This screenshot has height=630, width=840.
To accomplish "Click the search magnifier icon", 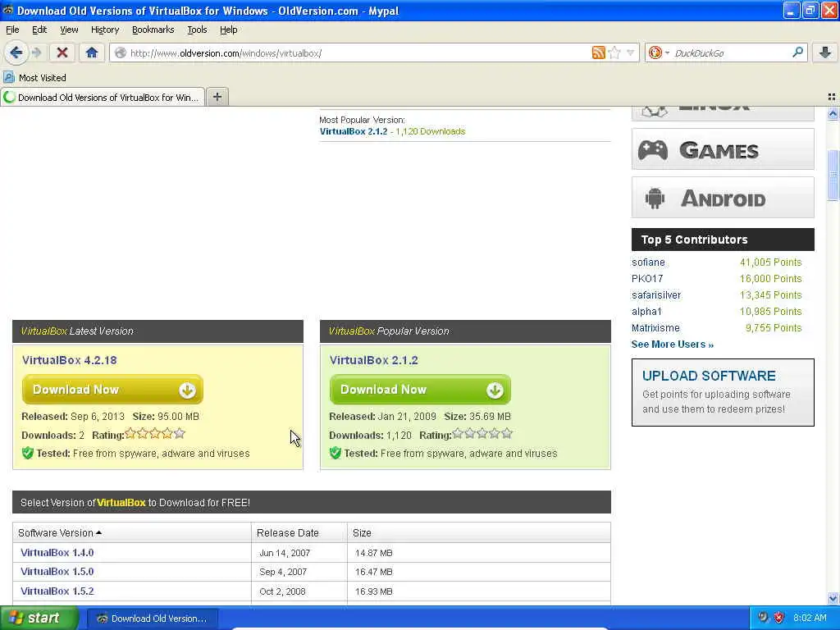I will [x=797, y=52].
